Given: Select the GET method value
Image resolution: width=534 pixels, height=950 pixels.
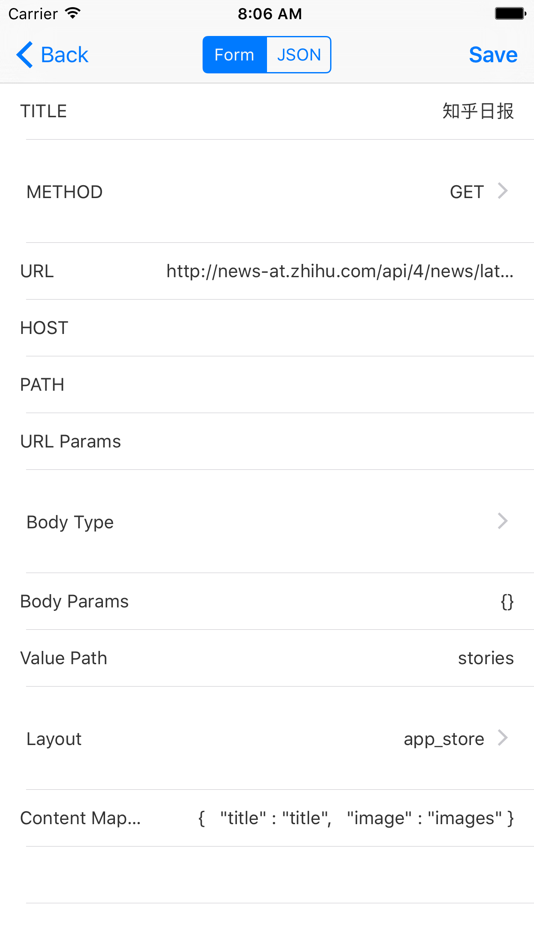Looking at the screenshot, I should [x=467, y=192].
